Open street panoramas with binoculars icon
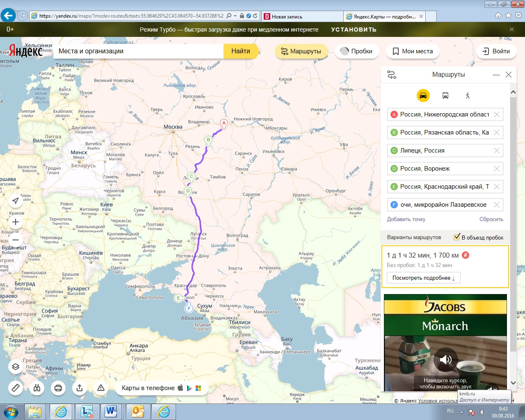Viewport: 525px width, 420px height. (37, 388)
